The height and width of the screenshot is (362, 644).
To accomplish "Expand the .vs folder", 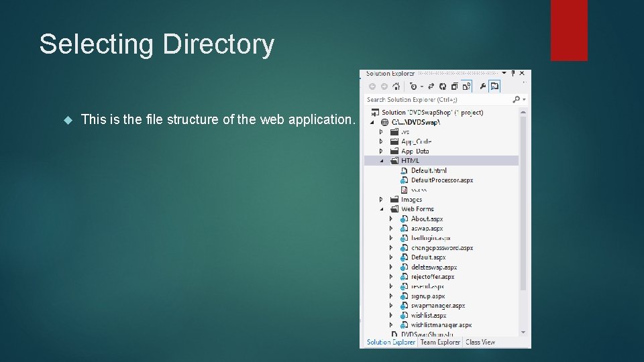I will point(381,132).
